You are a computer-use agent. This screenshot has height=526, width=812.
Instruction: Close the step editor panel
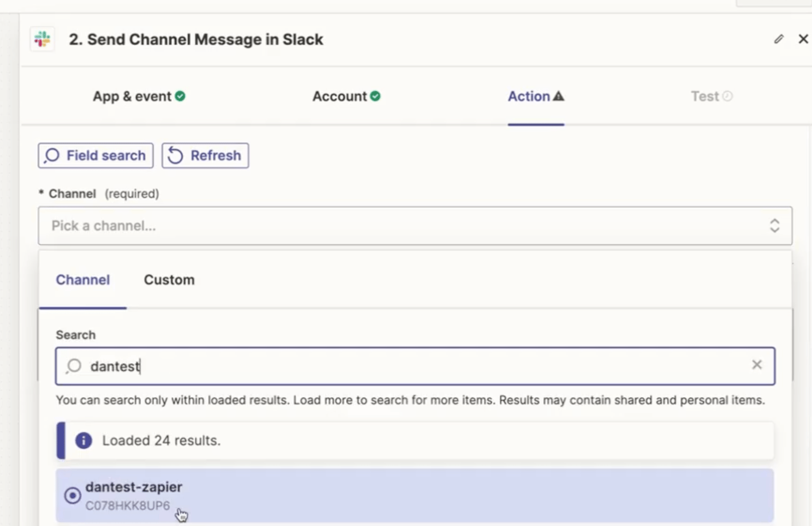pyautogui.click(x=803, y=39)
